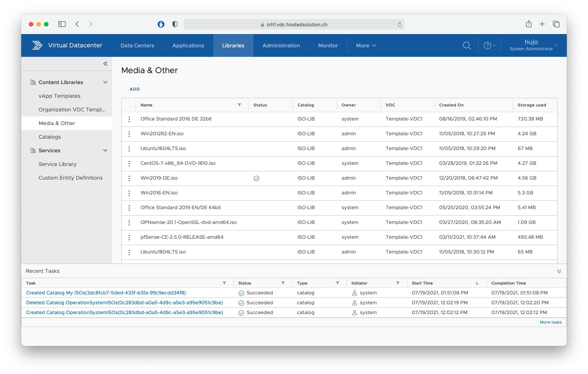The height and width of the screenshot is (374, 588).
Task: Click the Safari share icon
Action: coord(529,24)
